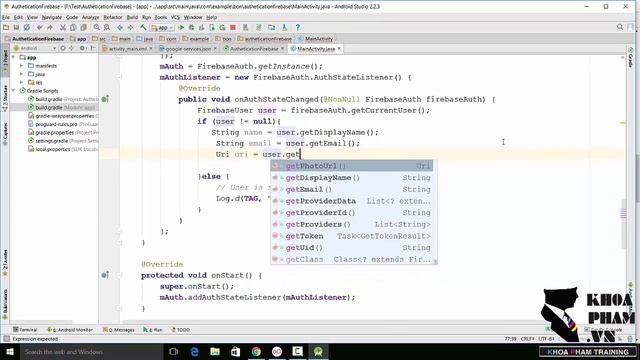This screenshot has height=360, width=640.
Task: Switch to the google-services.json editor tab
Action: pos(188,49)
